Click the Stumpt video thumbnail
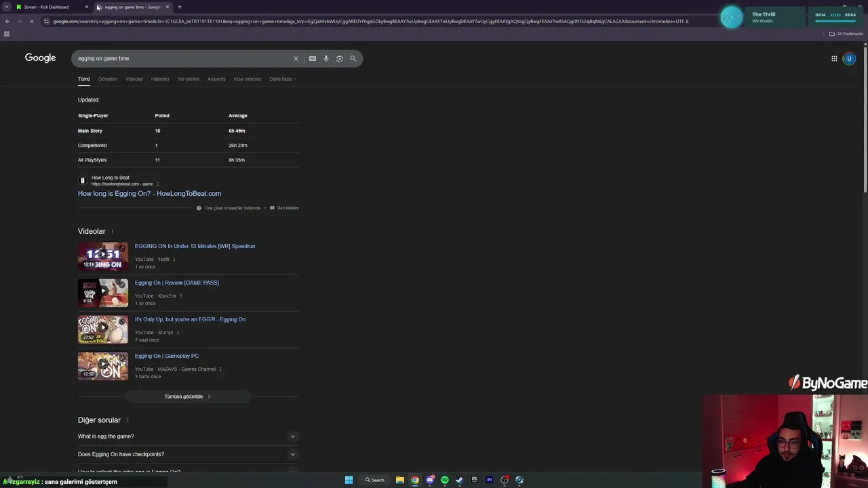The width and height of the screenshot is (868, 488). tap(102, 329)
